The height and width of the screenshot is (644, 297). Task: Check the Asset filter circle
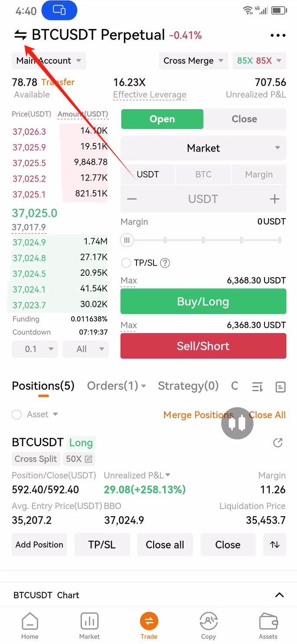(17, 414)
